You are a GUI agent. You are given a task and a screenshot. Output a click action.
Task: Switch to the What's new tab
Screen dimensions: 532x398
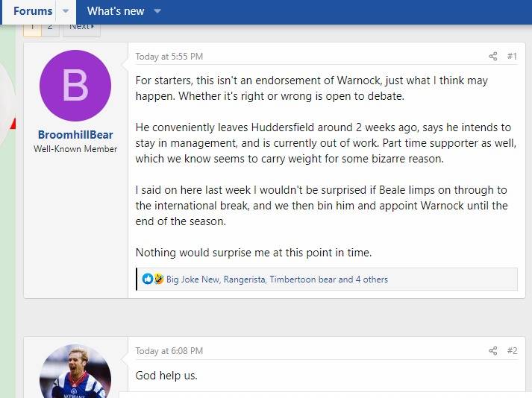click(116, 11)
